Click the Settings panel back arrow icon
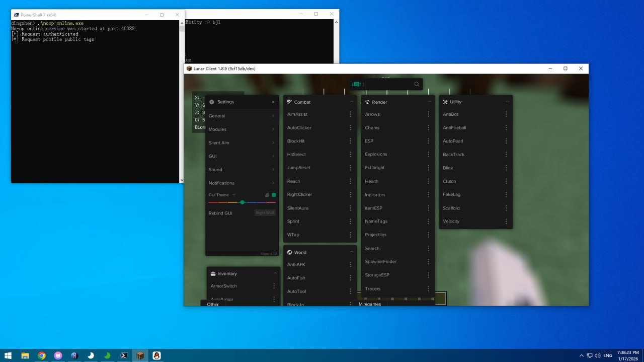The height and width of the screenshot is (362, 644). click(212, 102)
